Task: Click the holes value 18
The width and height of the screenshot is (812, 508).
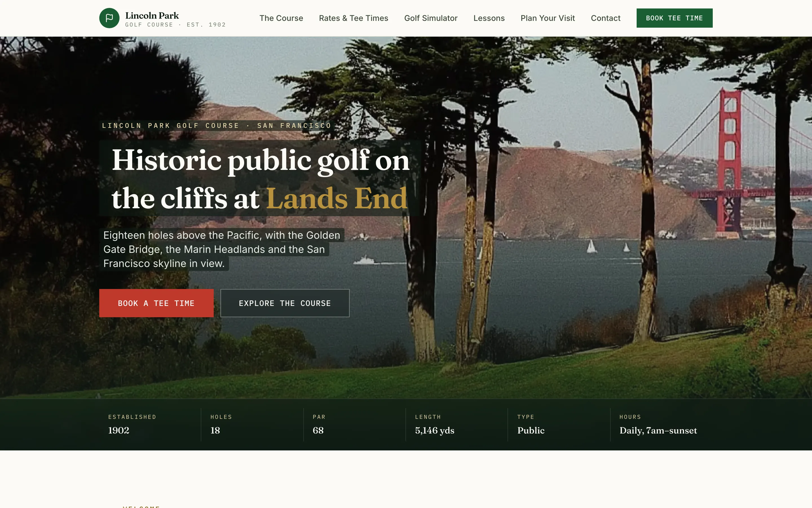Action: pyautogui.click(x=215, y=430)
